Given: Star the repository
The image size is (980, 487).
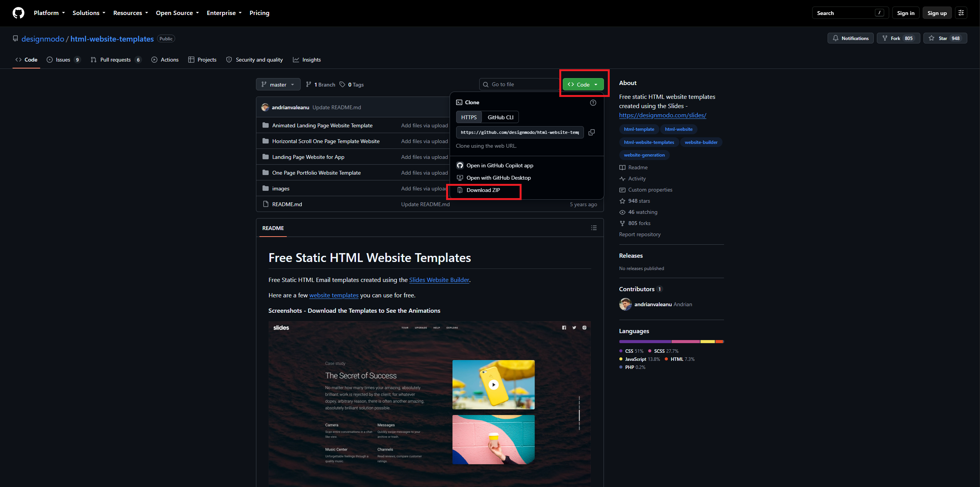Looking at the screenshot, I should point(945,38).
